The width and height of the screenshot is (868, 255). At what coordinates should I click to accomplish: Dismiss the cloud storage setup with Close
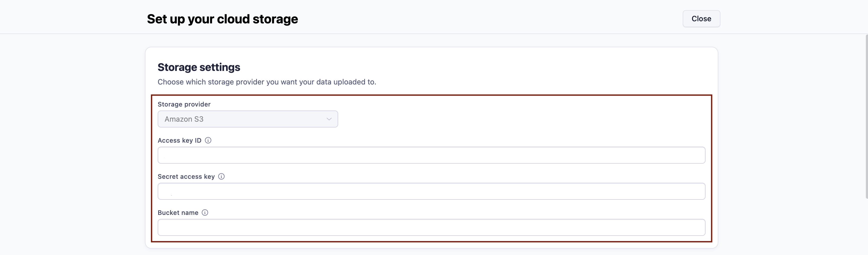click(701, 19)
